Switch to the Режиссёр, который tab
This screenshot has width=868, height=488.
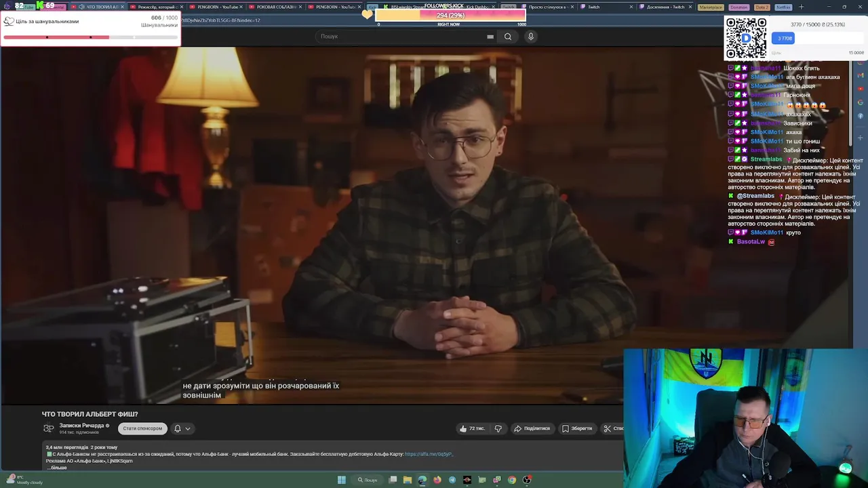(155, 7)
